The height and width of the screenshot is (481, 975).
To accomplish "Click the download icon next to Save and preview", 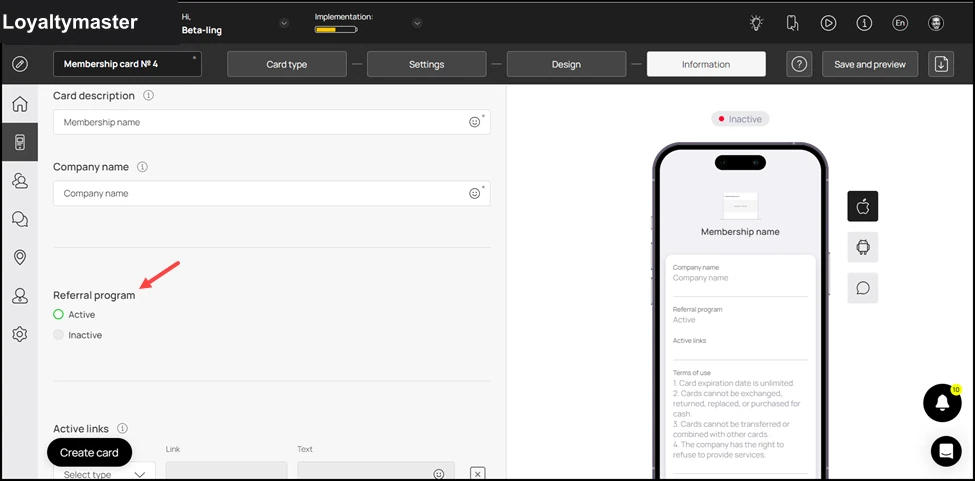I will click(941, 64).
